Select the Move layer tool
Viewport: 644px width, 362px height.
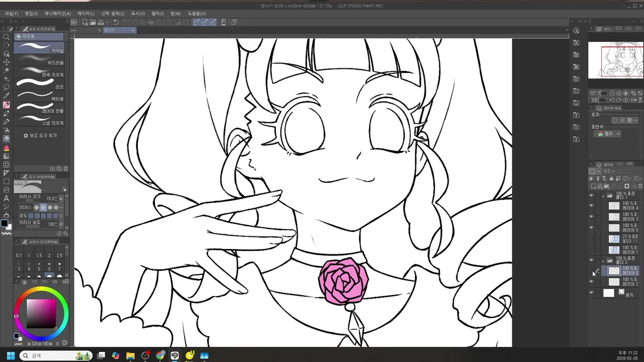click(x=7, y=62)
